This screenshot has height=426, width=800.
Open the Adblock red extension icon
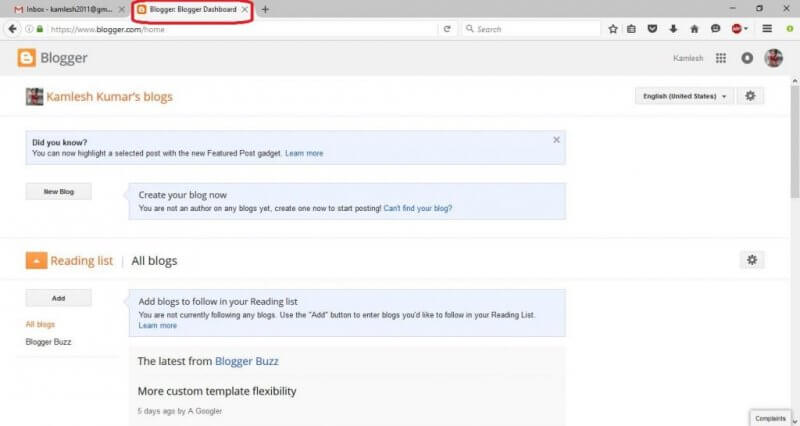(737, 29)
